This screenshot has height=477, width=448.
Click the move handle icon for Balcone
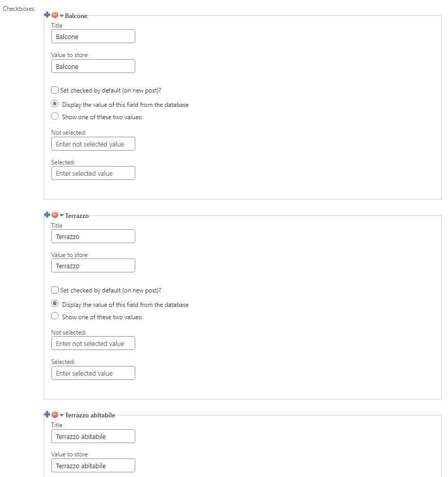point(47,14)
